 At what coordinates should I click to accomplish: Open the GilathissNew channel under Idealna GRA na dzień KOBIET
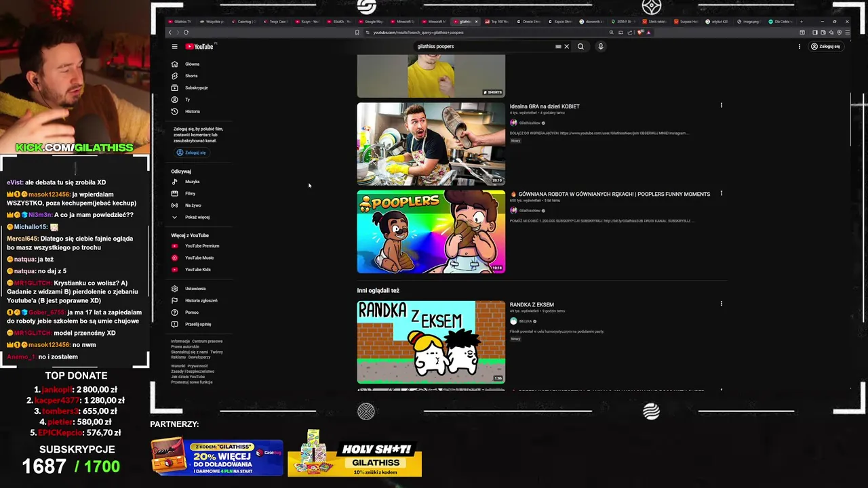[530, 123]
